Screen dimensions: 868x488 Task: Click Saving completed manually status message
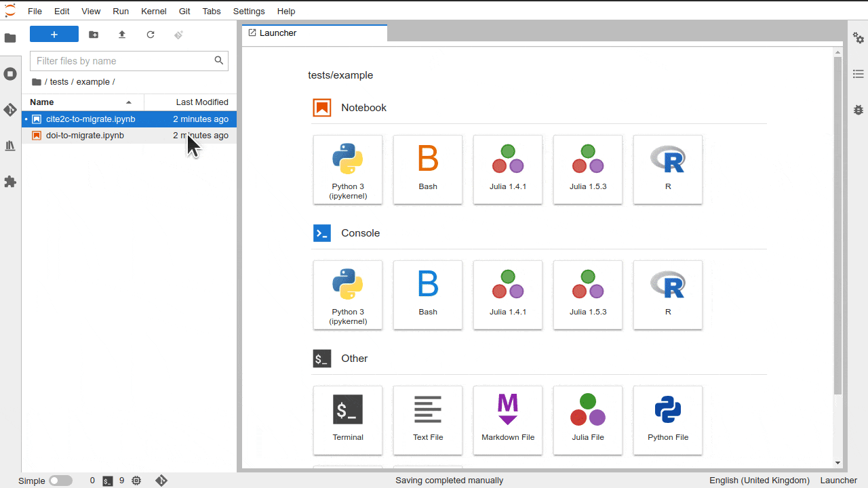pyautogui.click(x=449, y=481)
